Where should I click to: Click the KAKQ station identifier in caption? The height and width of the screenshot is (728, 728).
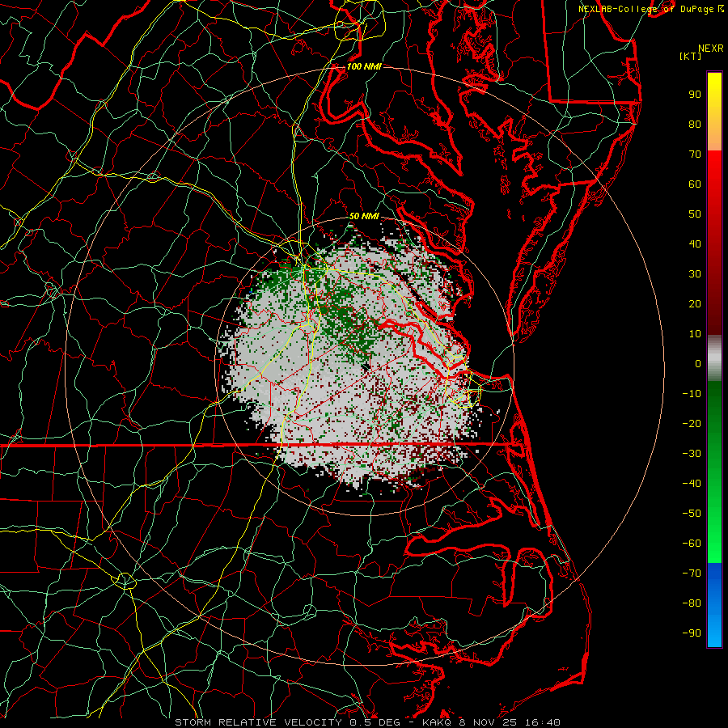click(x=437, y=722)
